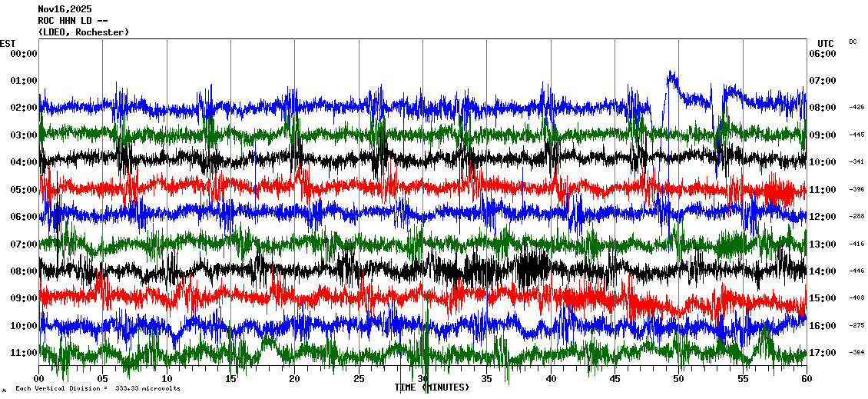Click the vertical division microvolts scale note
Viewport: 868px width, 399px height.
(98, 388)
